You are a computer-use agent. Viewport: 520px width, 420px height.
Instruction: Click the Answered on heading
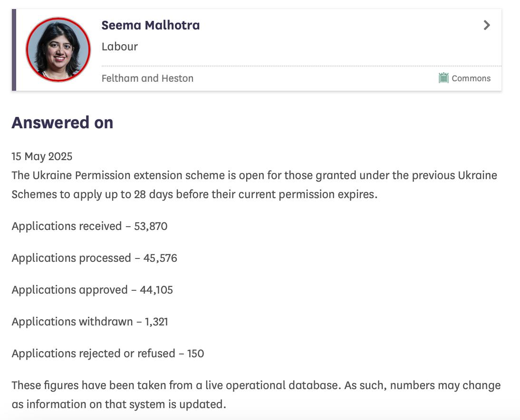[62, 122]
